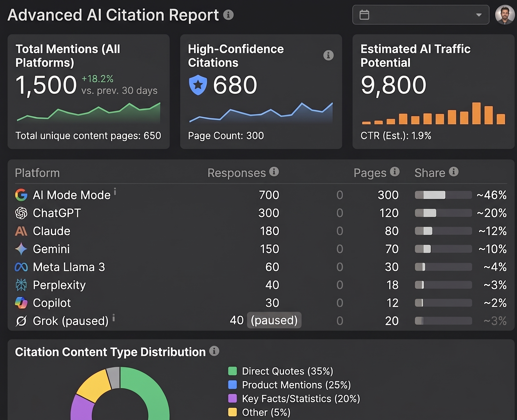Viewport: 517px width, 420px height.
Task: Click the 120 pages value for ChatGPT
Action: 389,213
